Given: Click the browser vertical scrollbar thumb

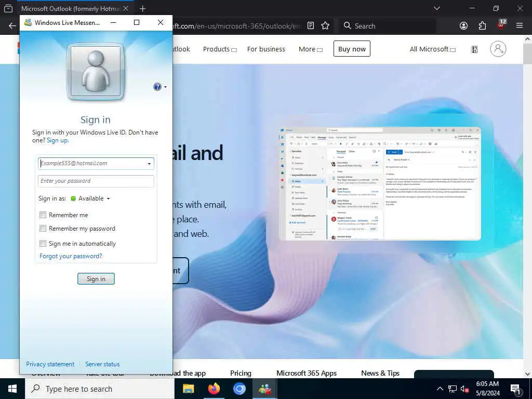Looking at the screenshot, I should 528,54.
